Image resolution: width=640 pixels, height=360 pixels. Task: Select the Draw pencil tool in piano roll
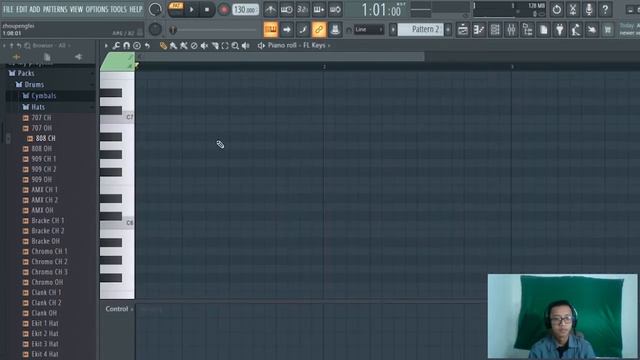click(x=163, y=46)
